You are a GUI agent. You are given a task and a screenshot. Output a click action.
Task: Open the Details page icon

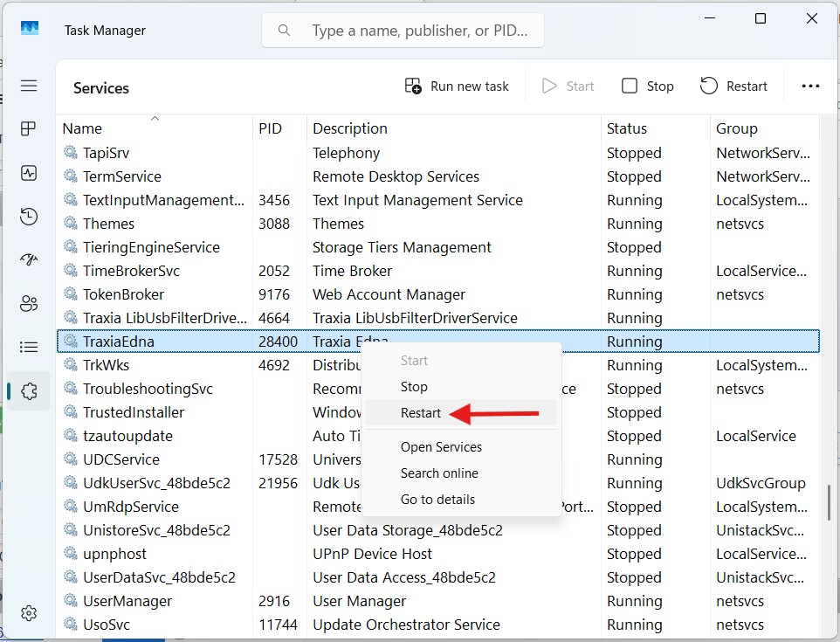pos(29,348)
